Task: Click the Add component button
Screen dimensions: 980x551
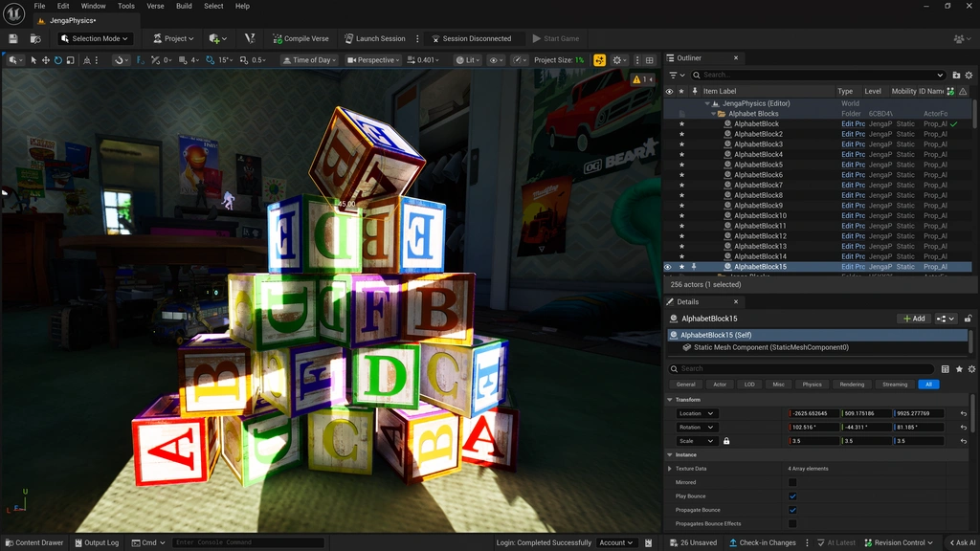Action: pos(913,319)
